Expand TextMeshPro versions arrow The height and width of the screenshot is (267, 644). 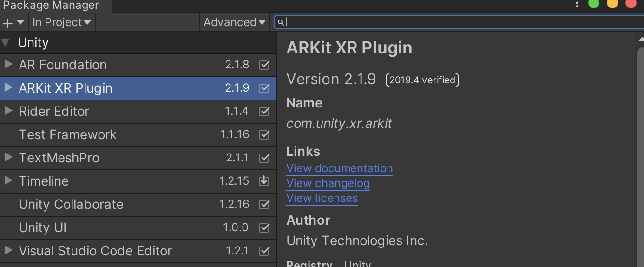[x=8, y=157]
